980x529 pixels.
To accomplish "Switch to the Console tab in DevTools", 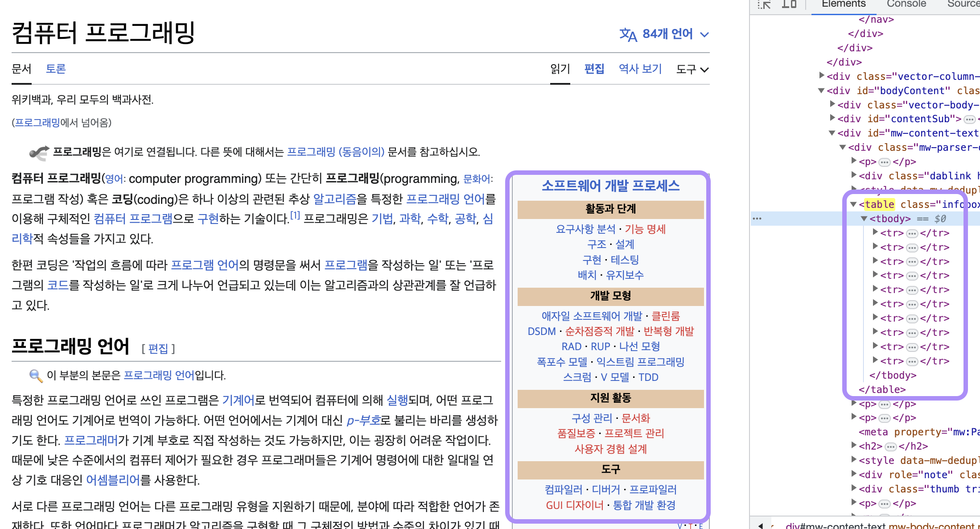I will [x=906, y=4].
